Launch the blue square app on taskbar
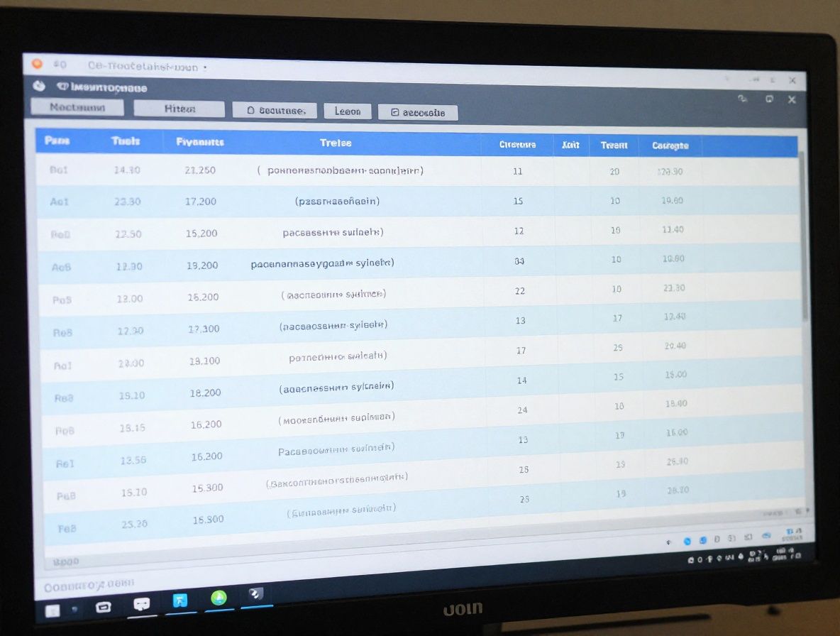Viewport: 840px width, 636px height. pyautogui.click(x=180, y=601)
